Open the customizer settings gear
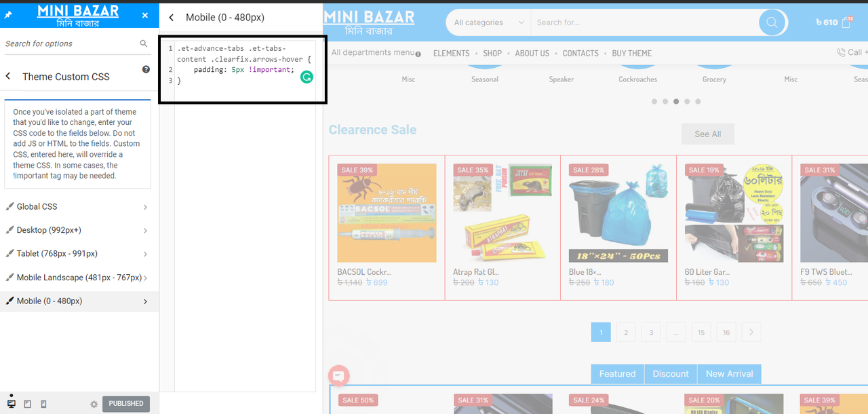Screen dimensions: 868x414 (x=94, y=404)
